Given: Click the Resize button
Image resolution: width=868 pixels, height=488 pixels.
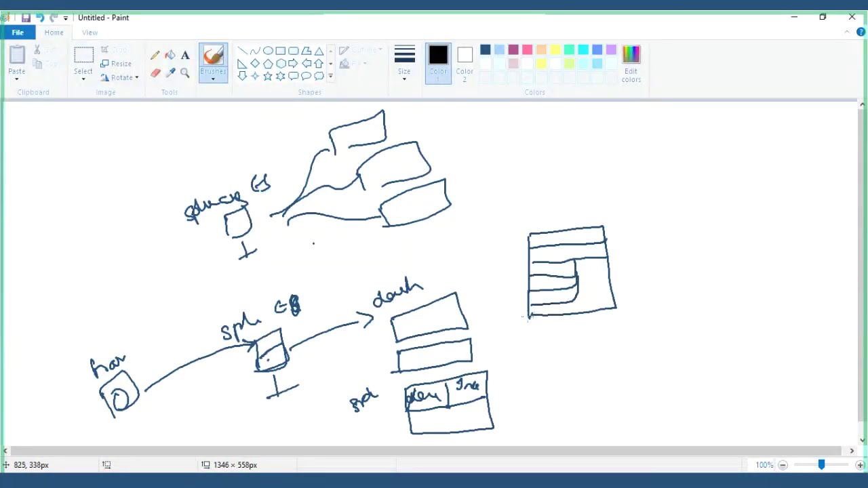Looking at the screenshot, I should pos(116,64).
